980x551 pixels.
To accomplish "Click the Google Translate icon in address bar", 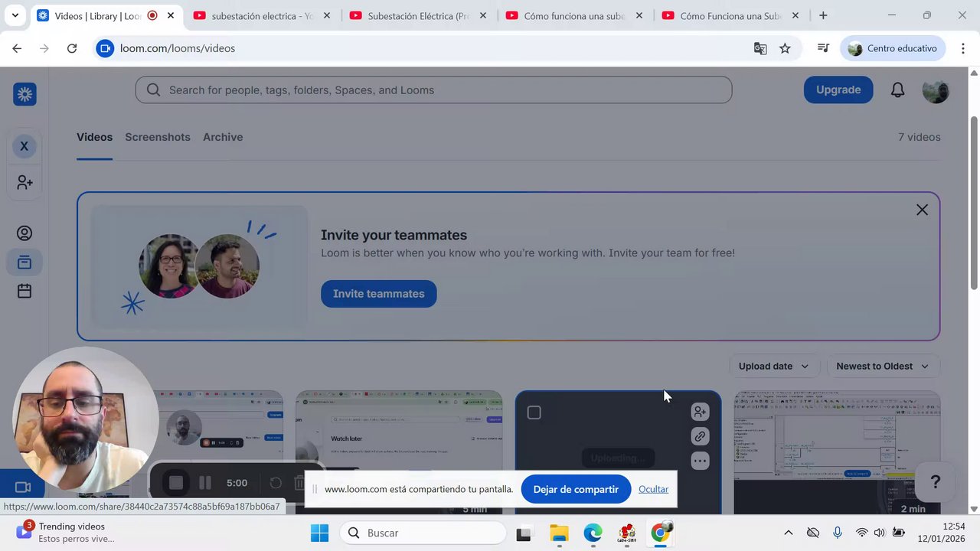I will (x=760, y=48).
